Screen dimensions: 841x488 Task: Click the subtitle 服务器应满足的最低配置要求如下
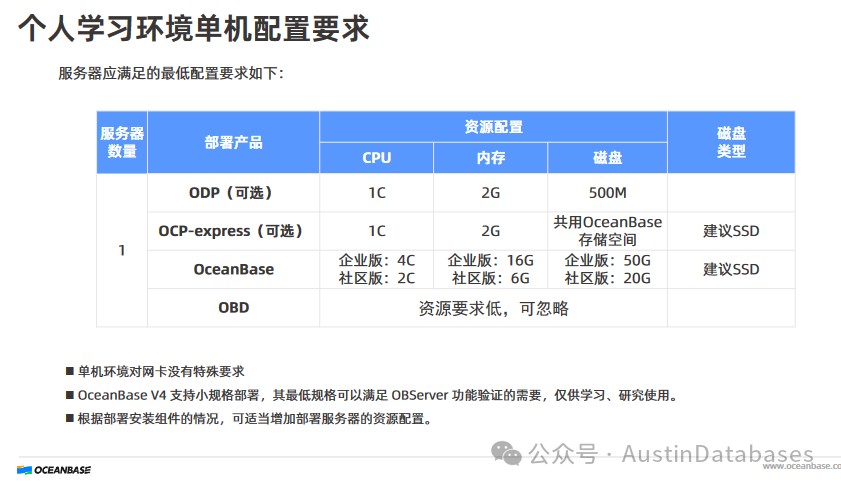(171, 73)
